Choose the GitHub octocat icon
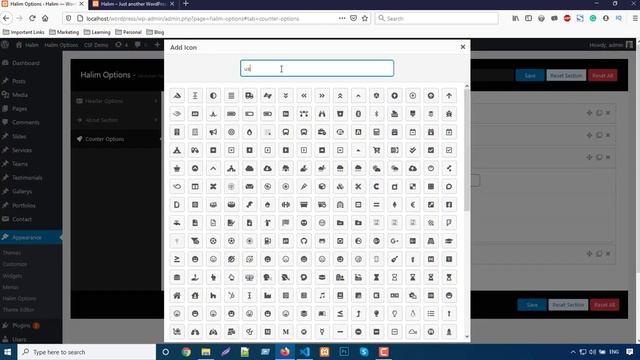Viewport: 640px width, 360px height. coord(304,241)
